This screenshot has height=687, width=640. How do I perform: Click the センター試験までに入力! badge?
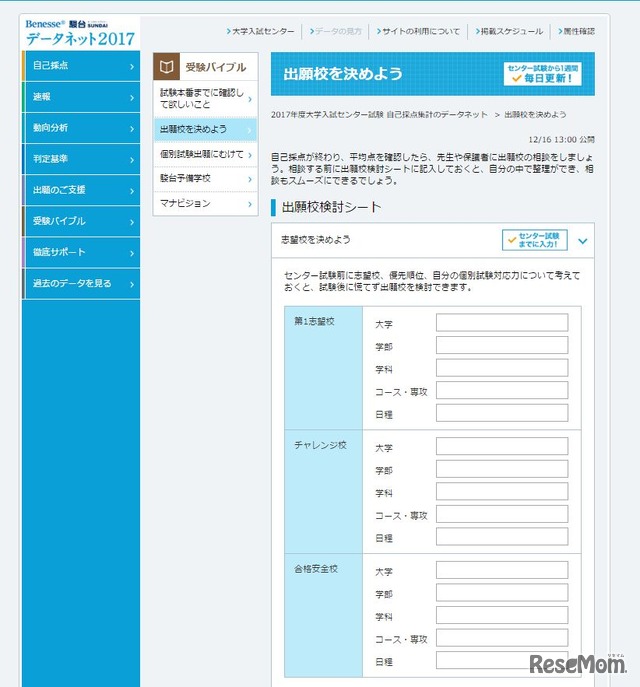coord(534,240)
